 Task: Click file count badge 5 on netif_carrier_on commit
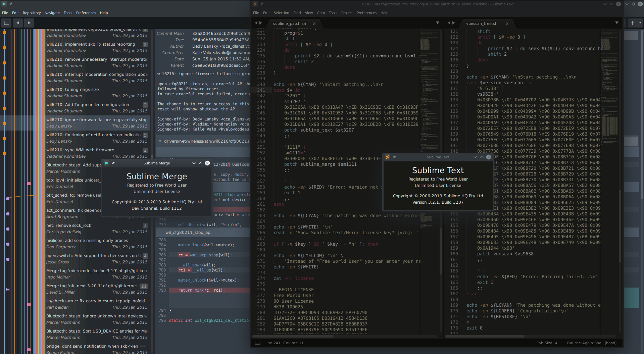tap(145, 135)
